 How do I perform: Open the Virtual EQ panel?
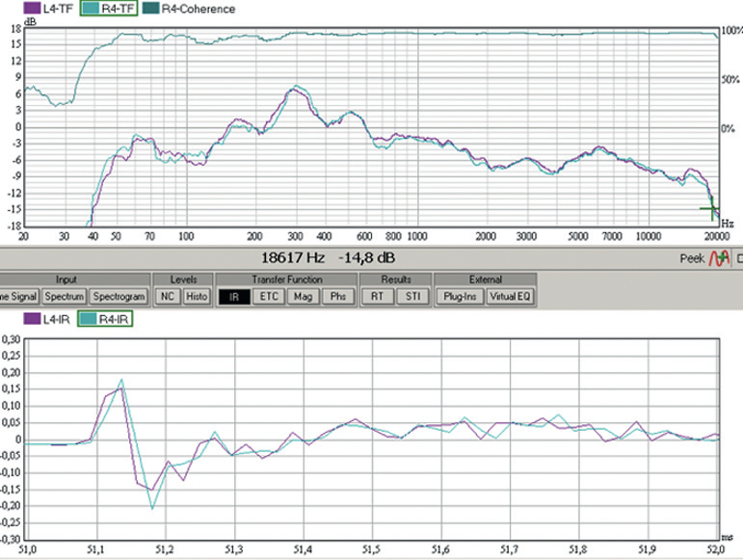(x=510, y=297)
